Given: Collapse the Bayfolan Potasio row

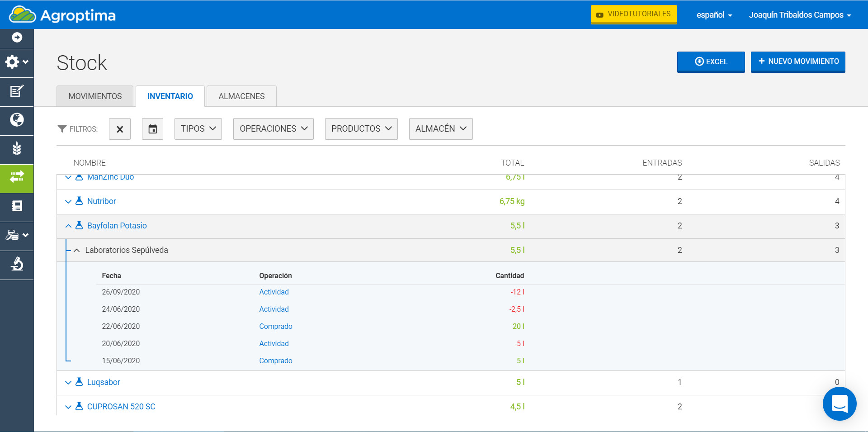Looking at the screenshot, I should coord(68,226).
